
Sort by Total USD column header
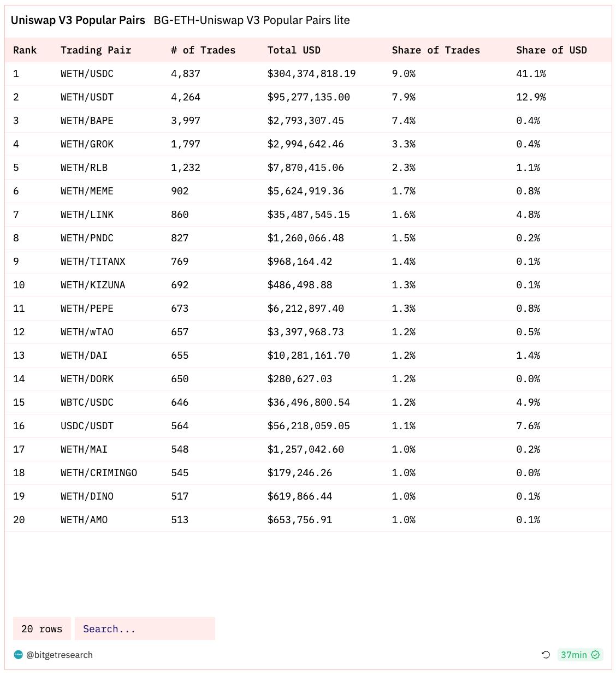[294, 50]
